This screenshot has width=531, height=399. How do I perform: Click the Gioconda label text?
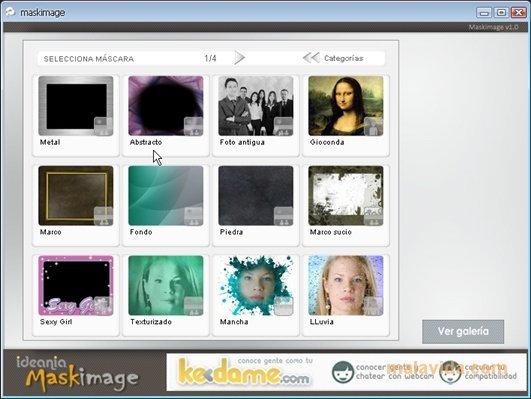pos(327,142)
